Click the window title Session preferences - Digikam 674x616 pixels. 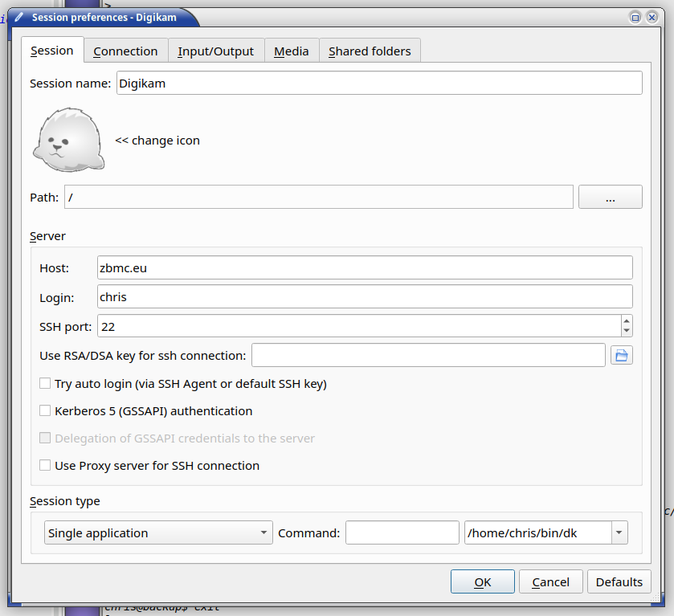(x=104, y=18)
